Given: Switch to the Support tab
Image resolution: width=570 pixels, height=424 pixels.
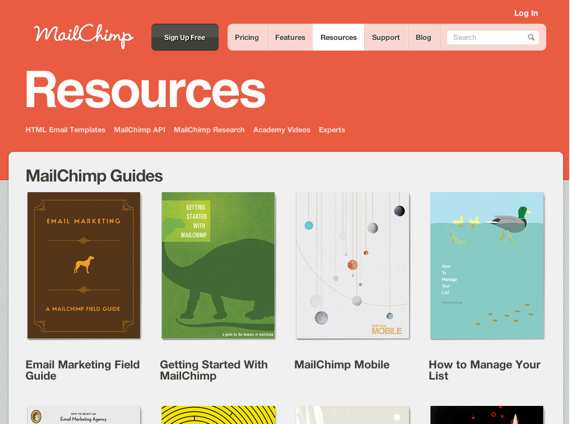Looking at the screenshot, I should click(x=386, y=37).
